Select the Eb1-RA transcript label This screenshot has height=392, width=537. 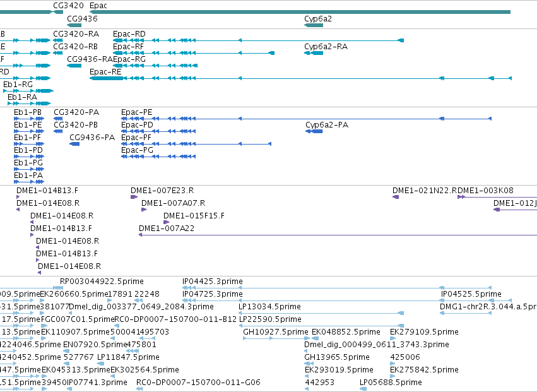pos(23,97)
